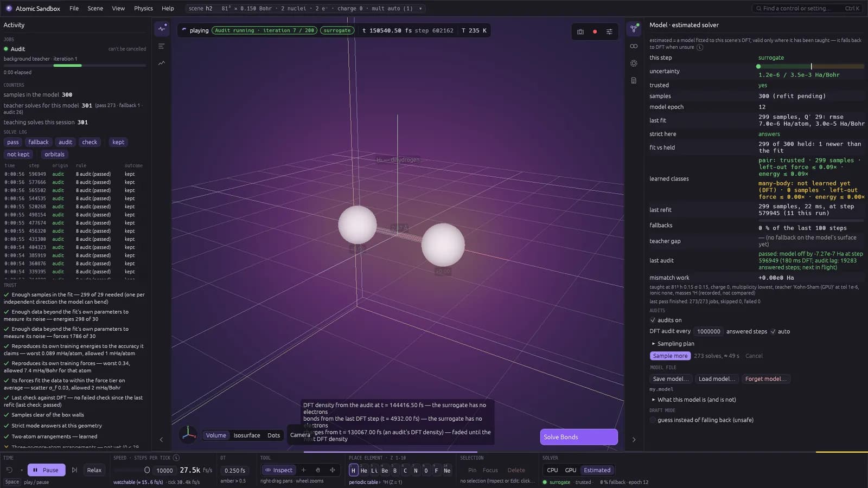
Task: Open the concentric-circles orbital panel icon
Action: point(634,63)
